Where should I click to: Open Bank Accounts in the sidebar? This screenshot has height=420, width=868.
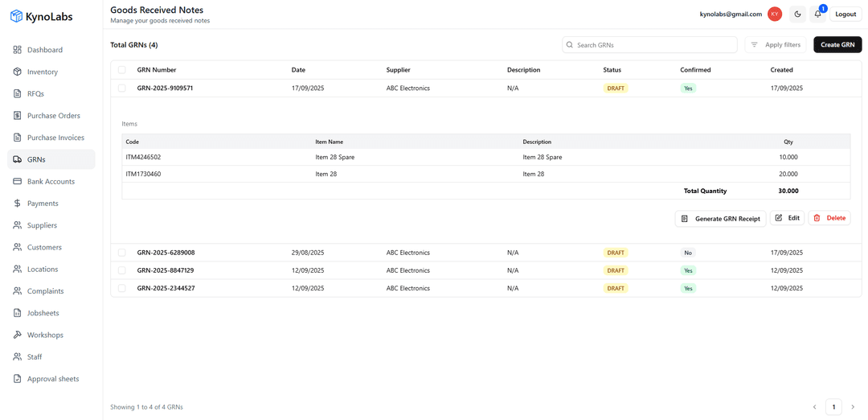[x=50, y=182]
